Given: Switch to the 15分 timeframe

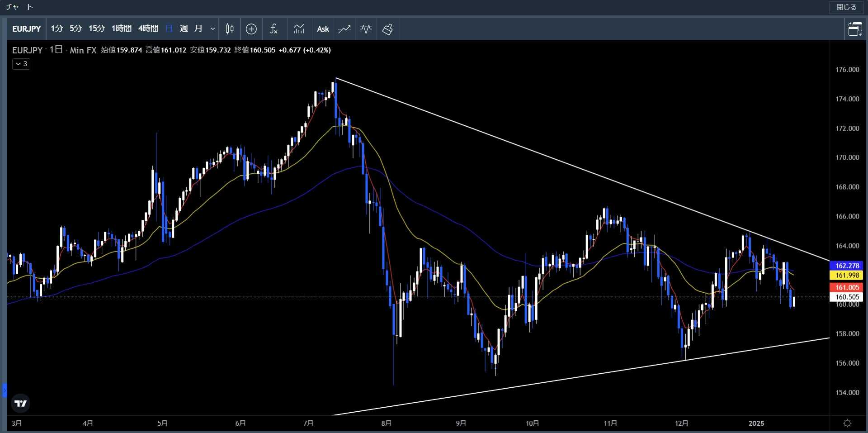Looking at the screenshot, I should [96, 29].
